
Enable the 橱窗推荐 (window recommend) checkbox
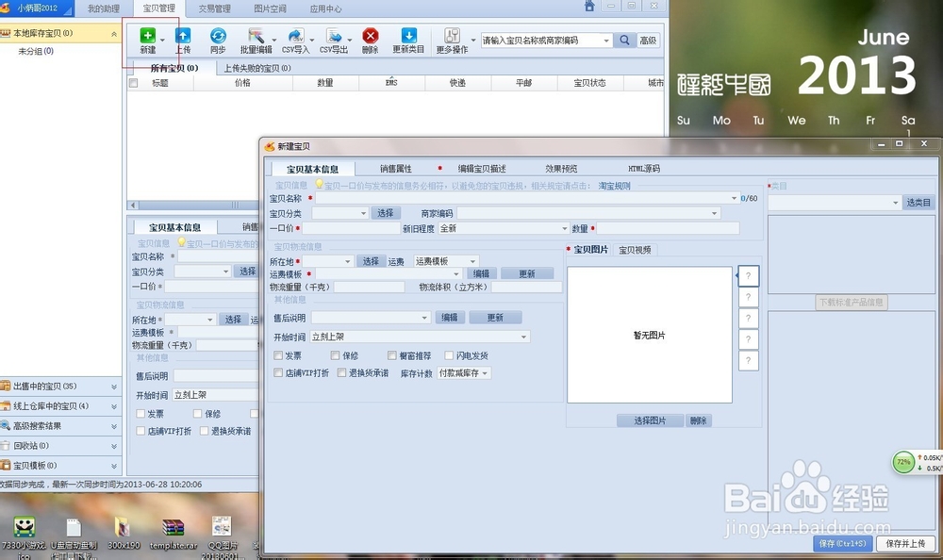tap(391, 354)
